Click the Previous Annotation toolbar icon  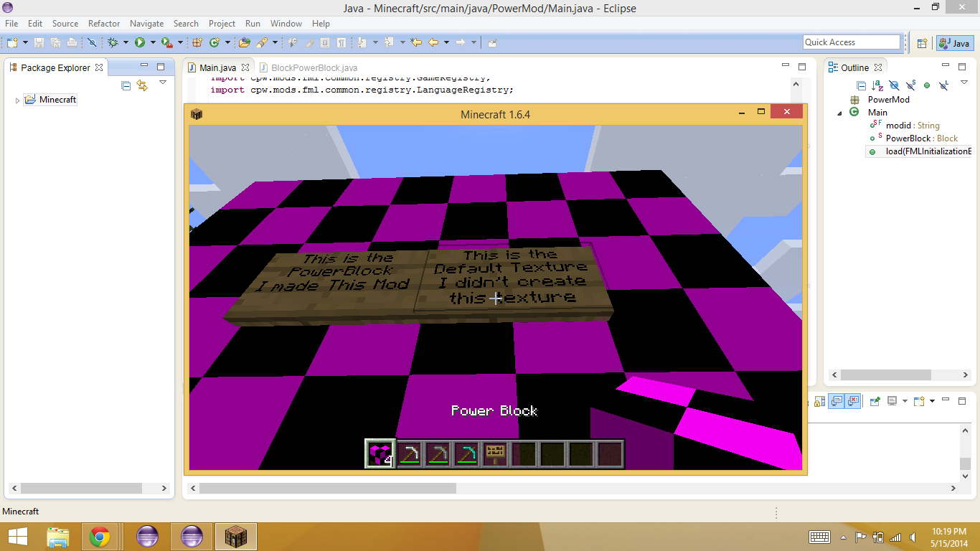coord(390,42)
